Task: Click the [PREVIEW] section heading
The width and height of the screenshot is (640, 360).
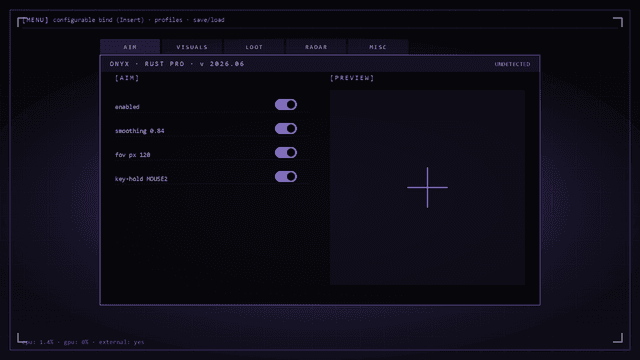Action: tap(352, 78)
